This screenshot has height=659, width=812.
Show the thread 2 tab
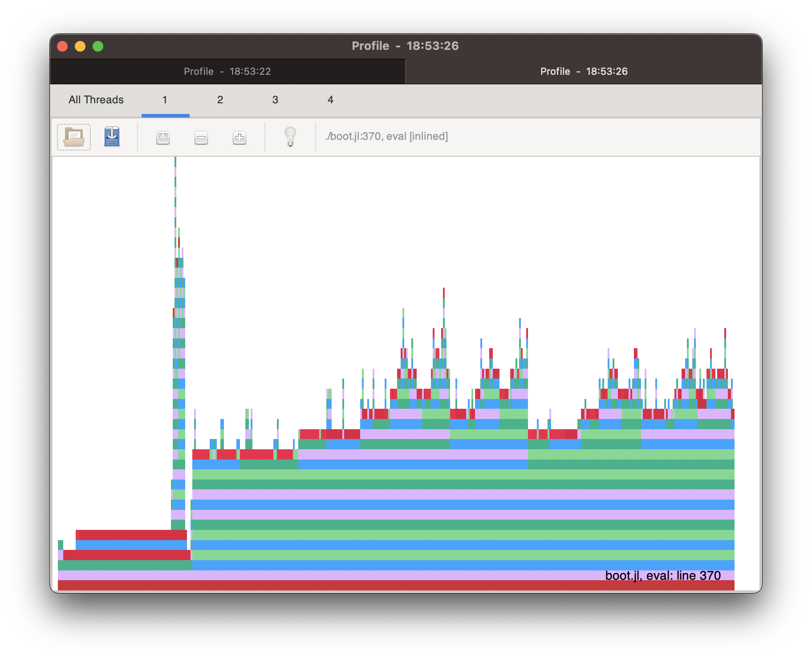point(220,100)
